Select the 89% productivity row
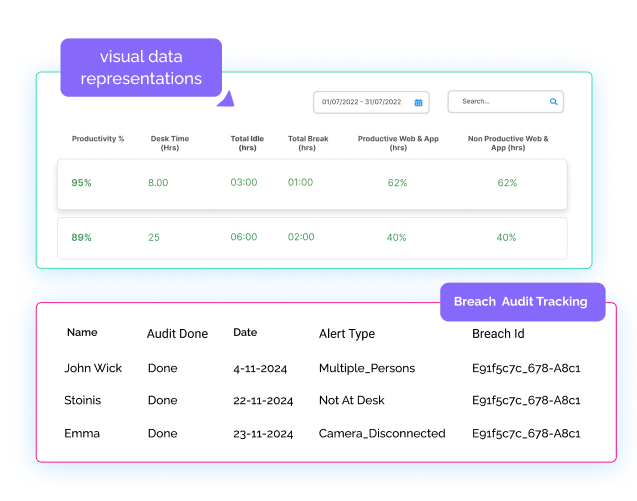This screenshot has height=501, width=637. coord(312,238)
